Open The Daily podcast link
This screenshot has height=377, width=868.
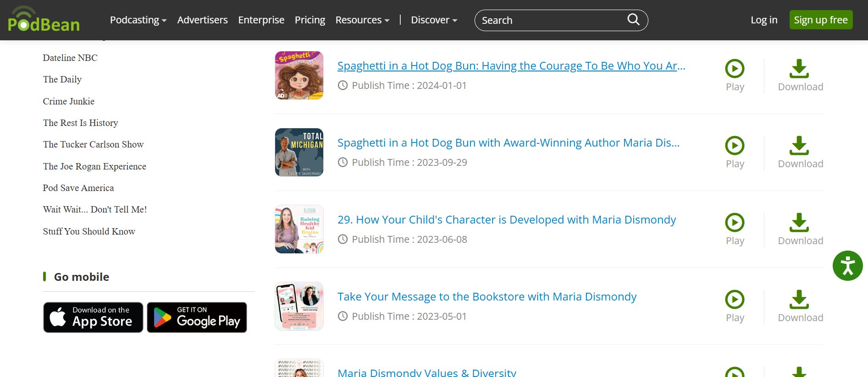[62, 79]
